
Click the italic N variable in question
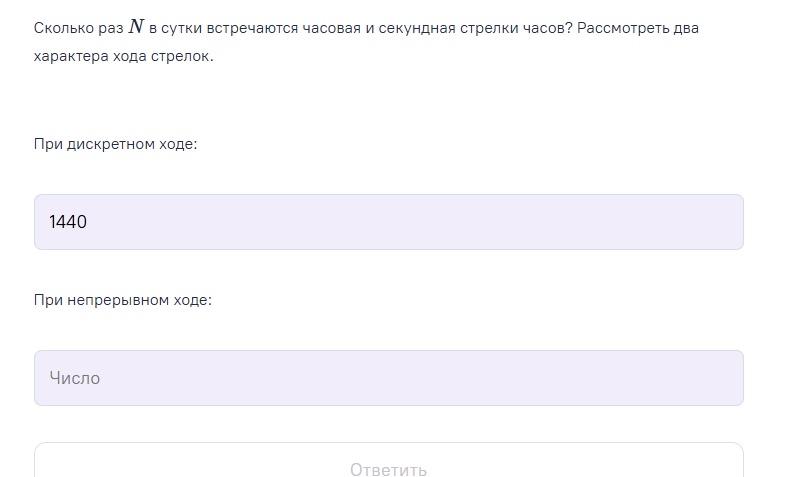coord(136,28)
